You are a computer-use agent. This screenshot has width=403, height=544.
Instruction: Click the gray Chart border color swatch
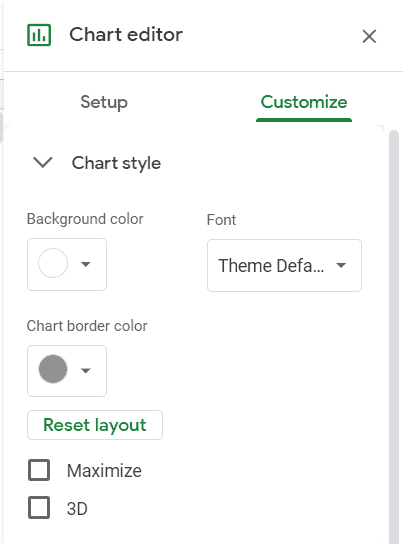coord(53,369)
